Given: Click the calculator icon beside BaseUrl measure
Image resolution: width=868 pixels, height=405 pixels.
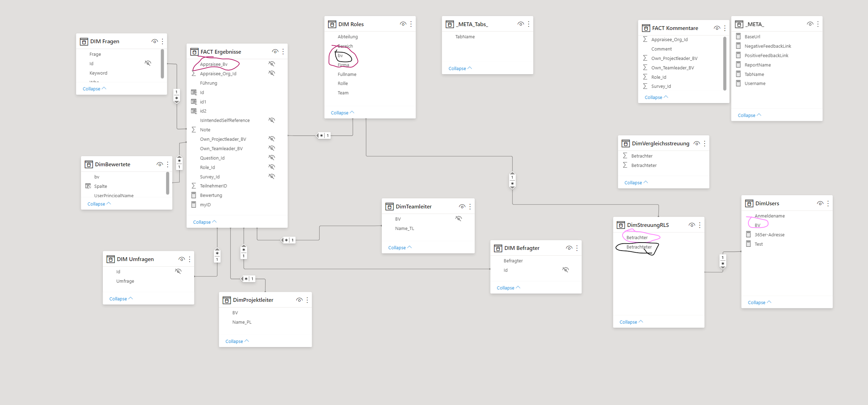Looking at the screenshot, I should point(738,36).
